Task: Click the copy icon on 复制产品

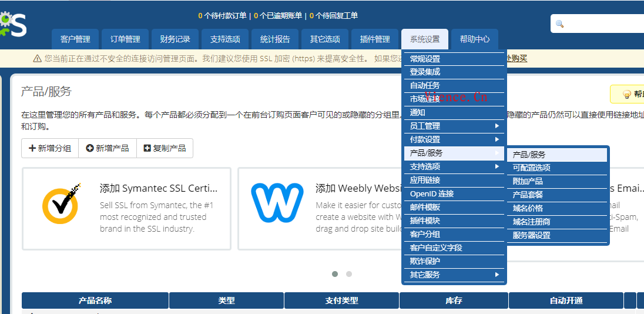Action: (147, 148)
